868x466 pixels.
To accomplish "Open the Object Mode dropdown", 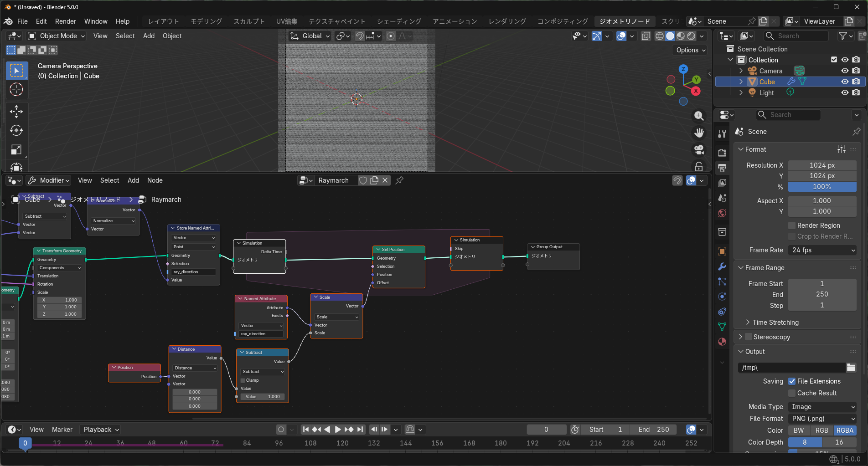I will tap(57, 36).
